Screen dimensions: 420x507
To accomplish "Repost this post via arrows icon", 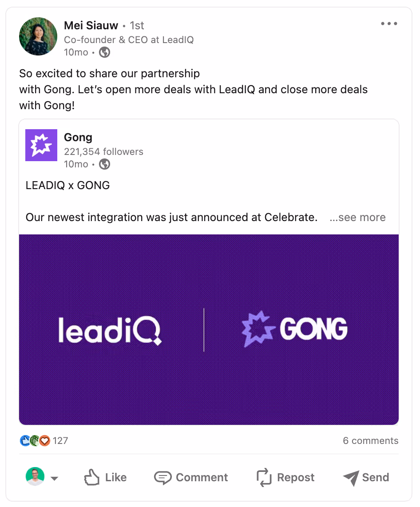I will [264, 478].
